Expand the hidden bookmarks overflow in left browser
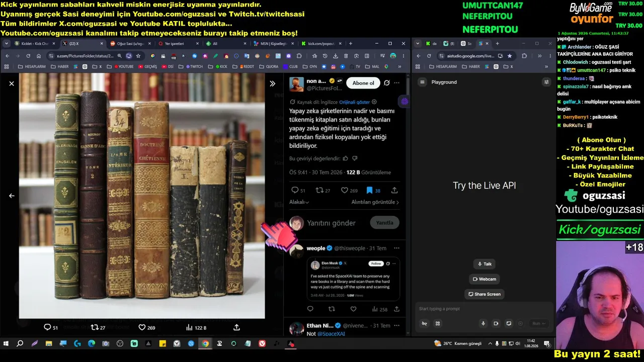 pos(400,66)
